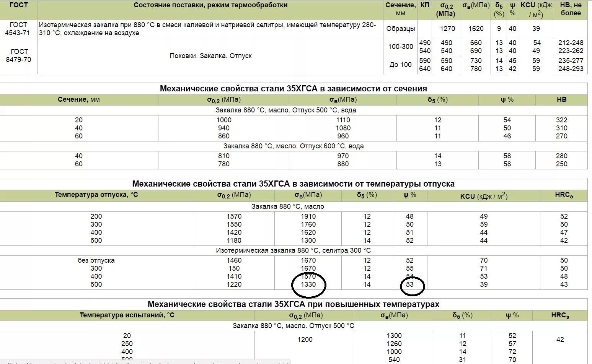Click the yield strength value 1460
The image size is (592, 364).
coord(234,260)
